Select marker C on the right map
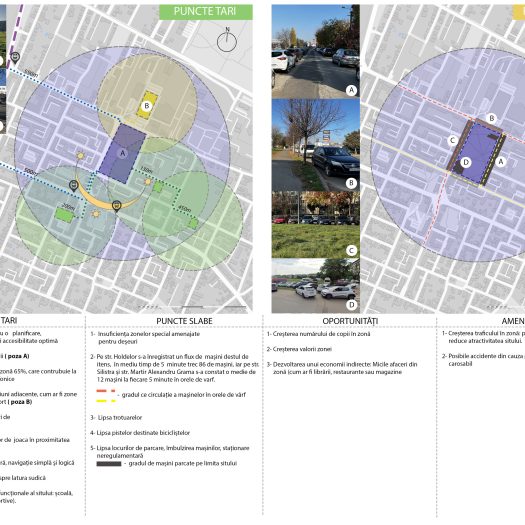The width and height of the screenshot is (525, 525). click(x=453, y=140)
